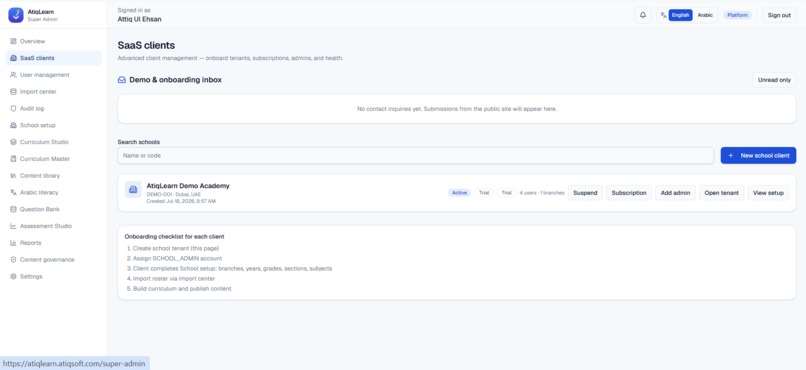Click Open tenant button

tap(721, 193)
